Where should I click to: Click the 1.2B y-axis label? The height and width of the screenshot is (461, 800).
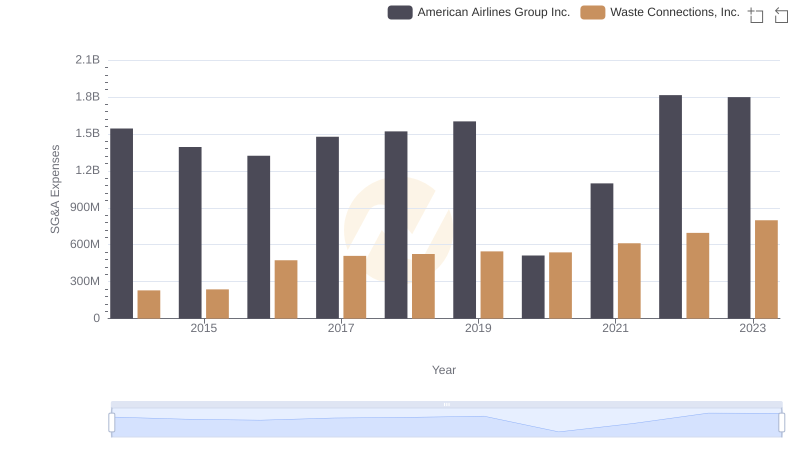(x=88, y=170)
